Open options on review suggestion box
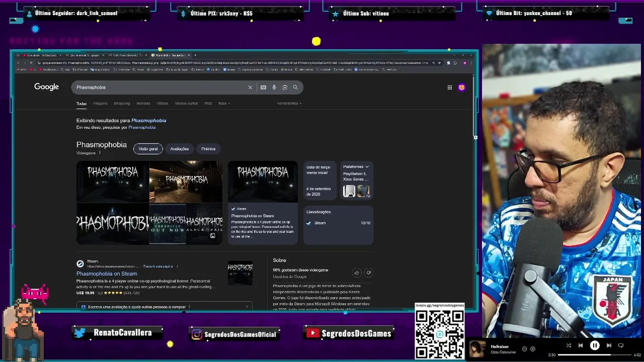Viewport: 644px width, 362px height. 189,307
